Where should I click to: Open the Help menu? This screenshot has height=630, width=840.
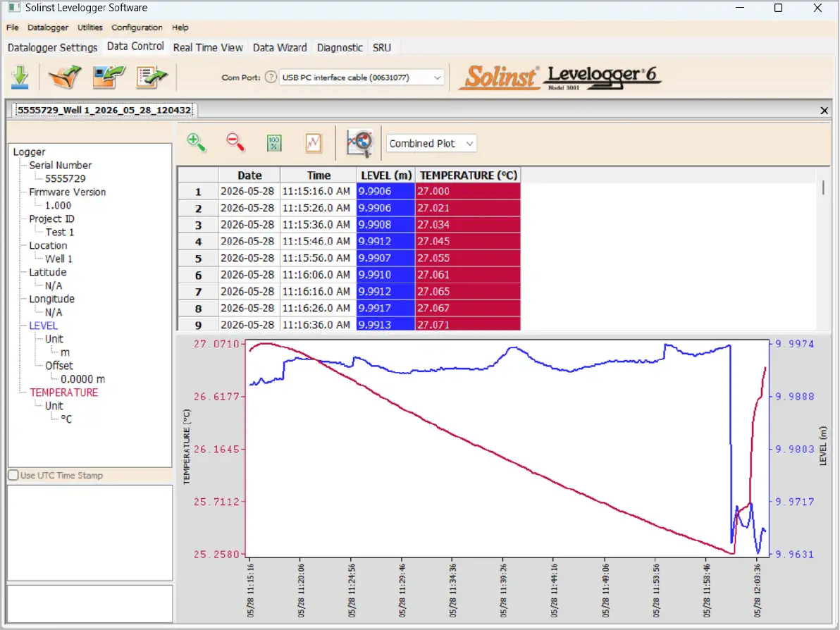tap(180, 27)
